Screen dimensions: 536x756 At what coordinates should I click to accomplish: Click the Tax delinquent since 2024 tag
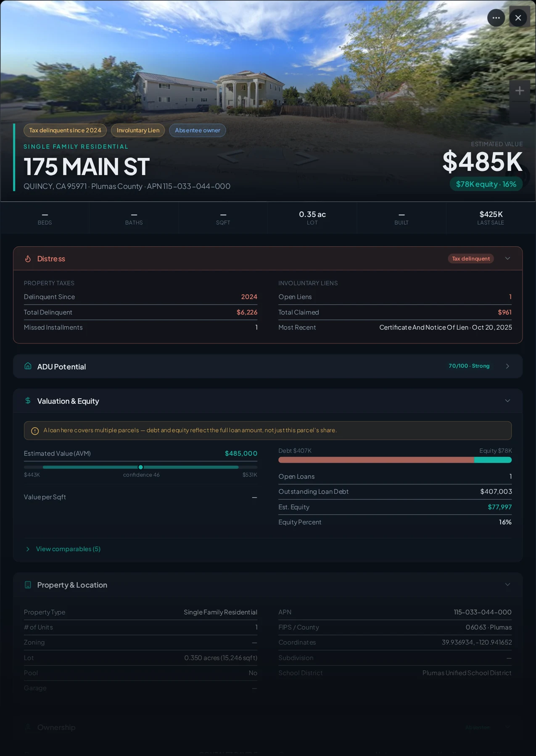coord(65,130)
